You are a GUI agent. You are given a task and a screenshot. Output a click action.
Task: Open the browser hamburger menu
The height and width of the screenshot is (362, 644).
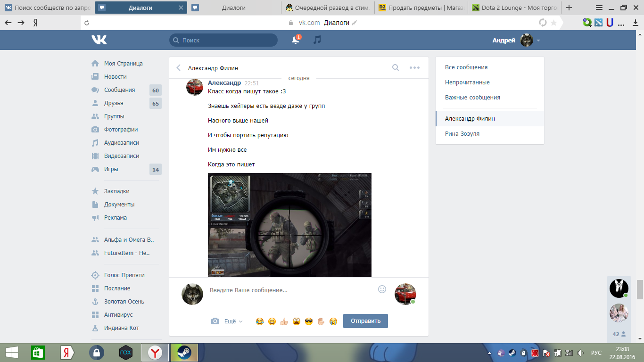pyautogui.click(x=599, y=8)
